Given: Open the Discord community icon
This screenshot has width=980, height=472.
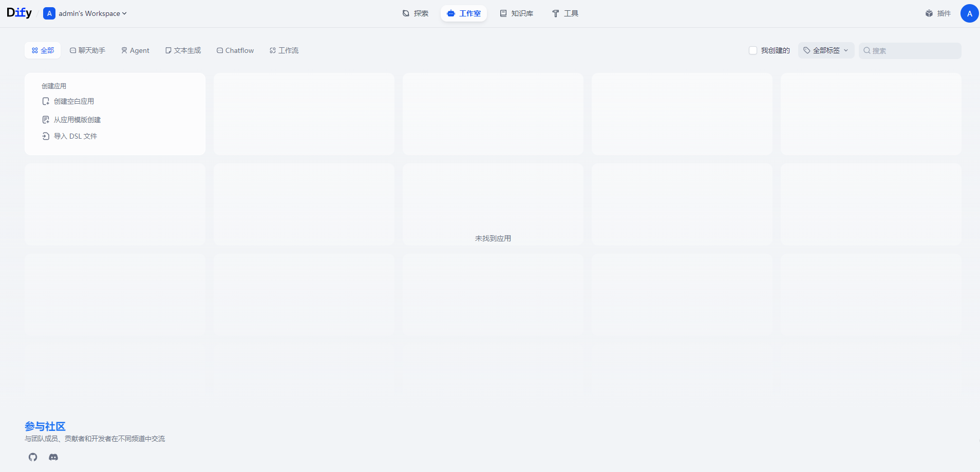Looking at the screenshot, I should tap(53, 457).
